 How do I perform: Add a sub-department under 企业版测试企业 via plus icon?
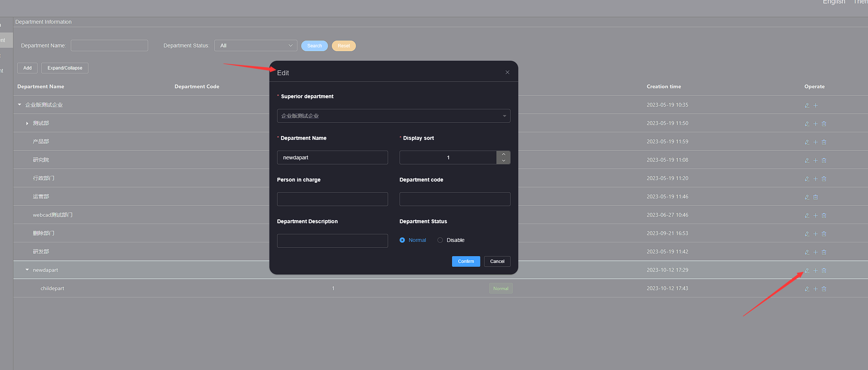[816, 105]
